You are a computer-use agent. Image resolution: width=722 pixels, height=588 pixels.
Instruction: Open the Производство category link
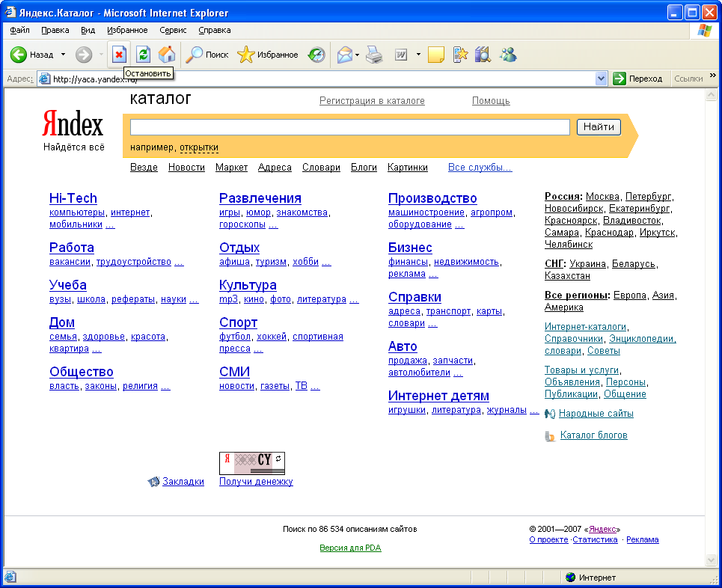coord(432,198)
